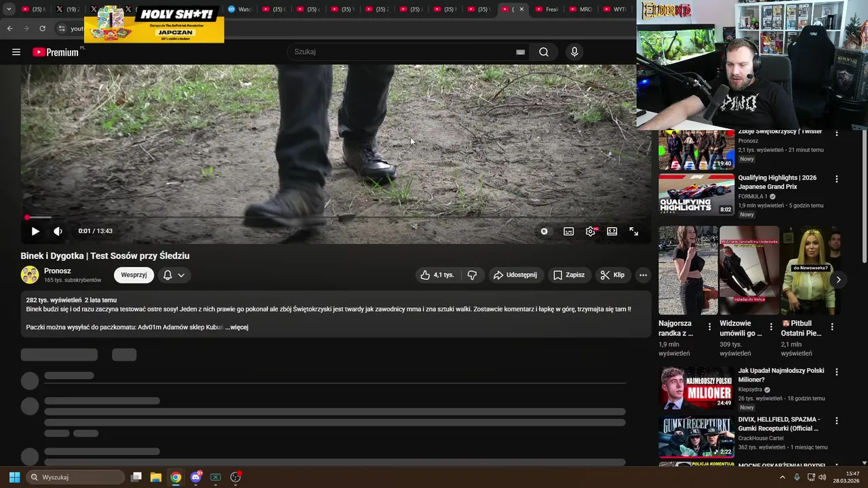Click the page vertical scrollbar
This screenshot has height=488, width=868.
[x=864, y=197]
